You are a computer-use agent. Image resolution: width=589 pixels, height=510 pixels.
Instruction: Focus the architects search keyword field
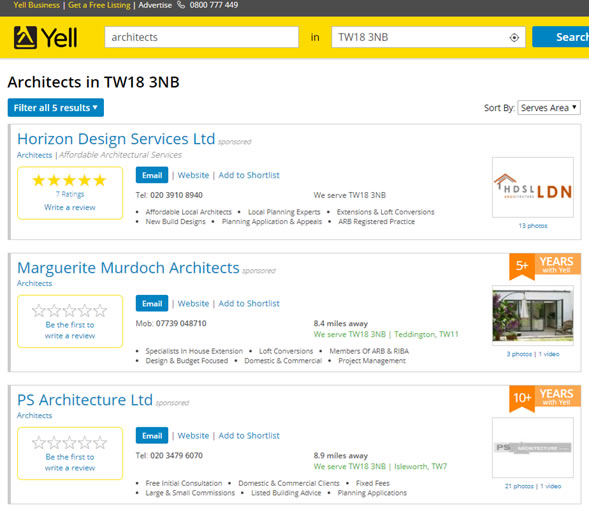point(201,37)
